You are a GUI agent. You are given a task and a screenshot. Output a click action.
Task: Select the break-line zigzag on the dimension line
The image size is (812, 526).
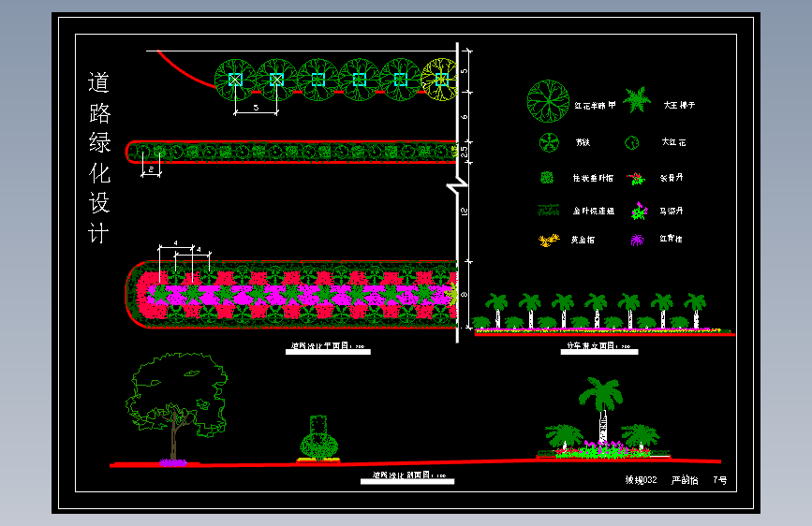(x=457, y=184)
